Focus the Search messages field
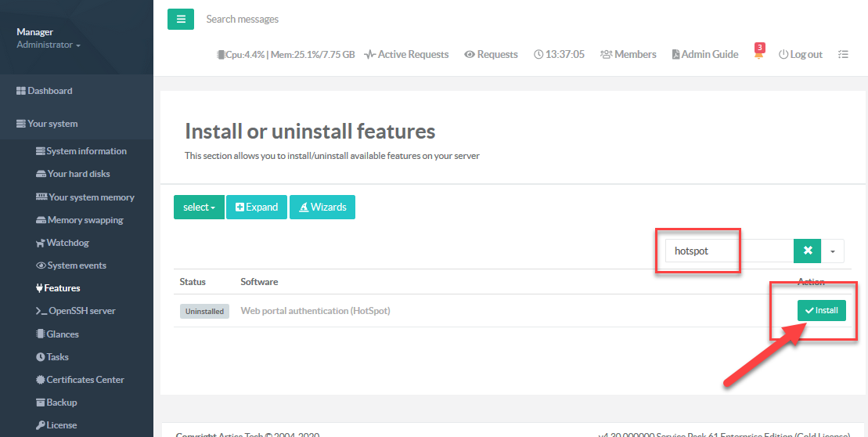Screen dimensions: 868x437 tap(313, 19)
